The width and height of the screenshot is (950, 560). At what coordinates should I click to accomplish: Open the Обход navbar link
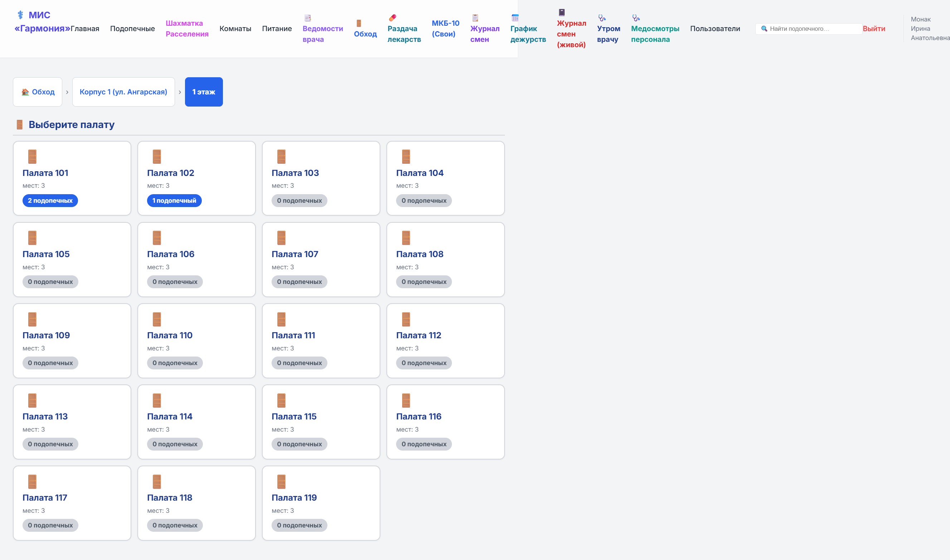coord(365,34)
